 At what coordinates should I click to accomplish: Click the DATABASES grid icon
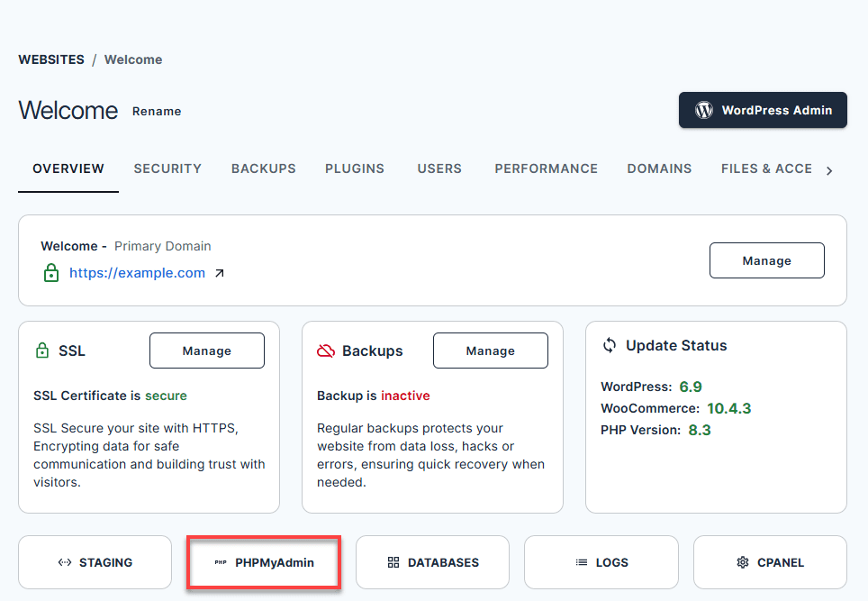(x=393, y=562)
